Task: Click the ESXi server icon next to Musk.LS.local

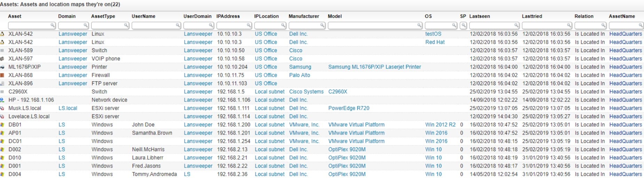Action: tap(2, 108)
